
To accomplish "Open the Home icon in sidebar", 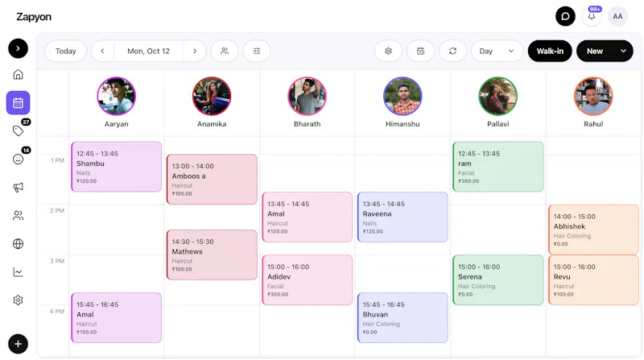I will pyautogui.click(x=18, y=74).
